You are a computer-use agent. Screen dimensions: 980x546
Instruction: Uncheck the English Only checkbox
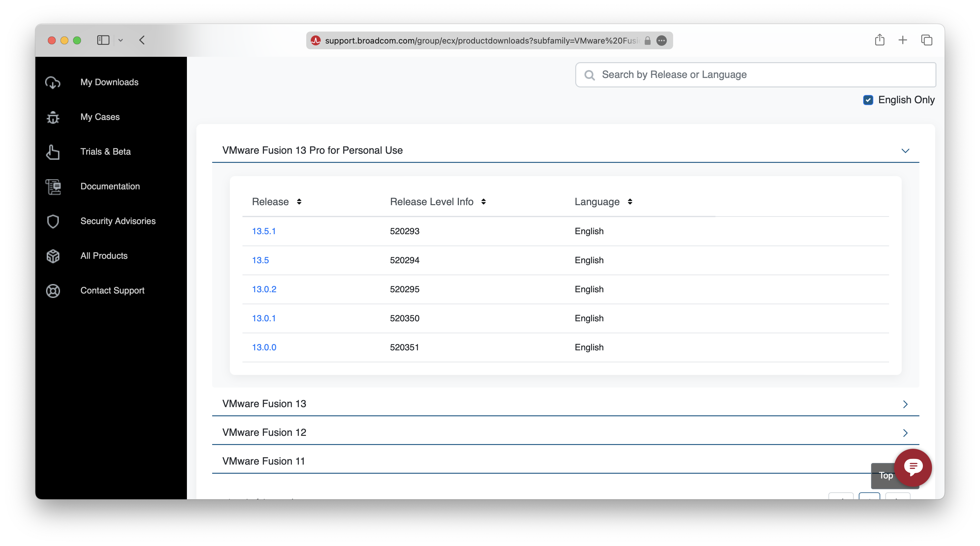868,100
